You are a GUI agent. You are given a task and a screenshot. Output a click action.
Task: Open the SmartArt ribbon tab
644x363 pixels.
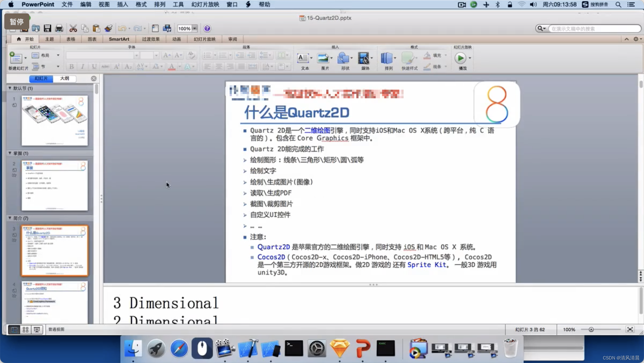[119, 39]
